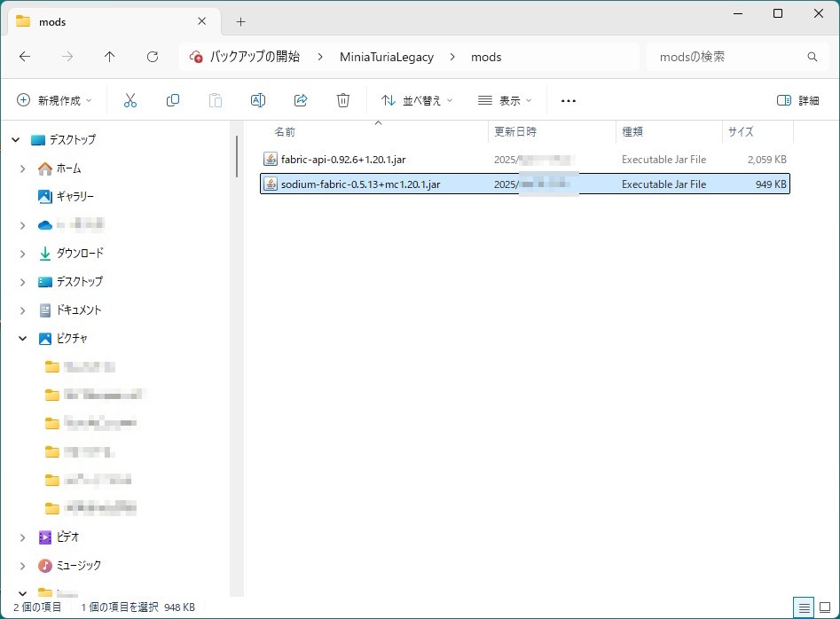Click the Paste clipboard icon
The width and height of the screenshot is (840, 619).
pyautogui.click(x=216, y=100)
